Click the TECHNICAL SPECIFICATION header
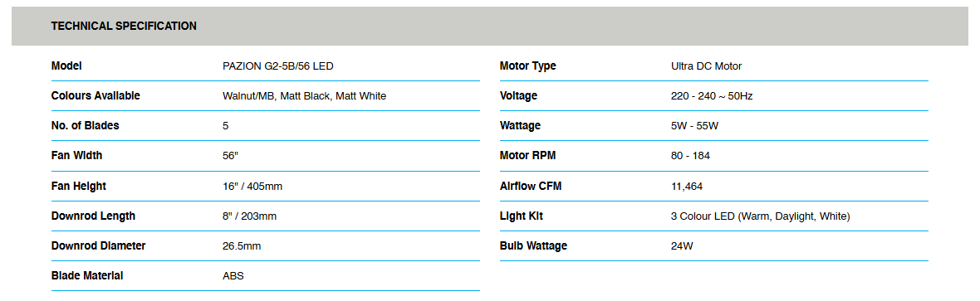The width and height of the screenshot is (980, 301). click(124, 27)
